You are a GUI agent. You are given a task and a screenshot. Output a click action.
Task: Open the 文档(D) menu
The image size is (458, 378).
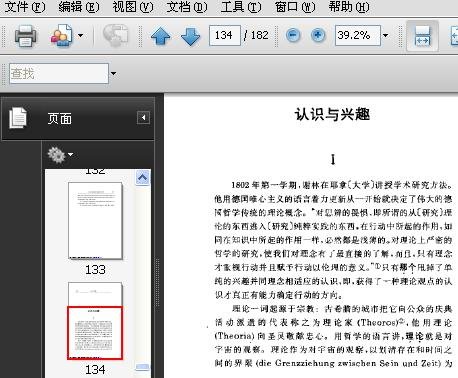(187, 7)
